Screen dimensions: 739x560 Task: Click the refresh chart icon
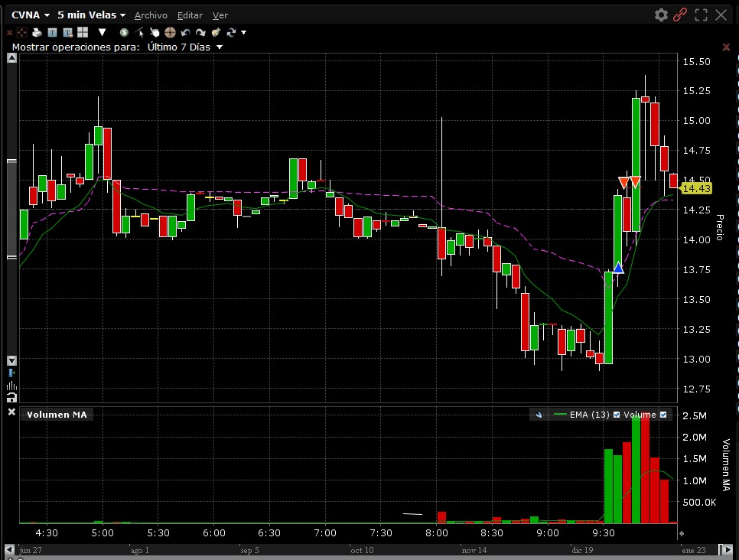[x=231, y=33]
